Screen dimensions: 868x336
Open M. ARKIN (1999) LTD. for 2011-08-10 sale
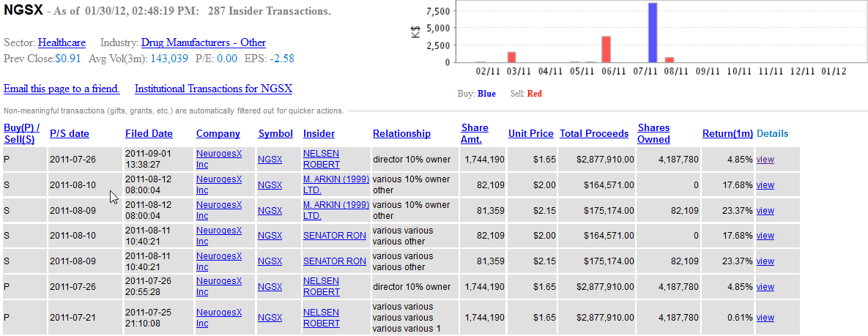336,184
